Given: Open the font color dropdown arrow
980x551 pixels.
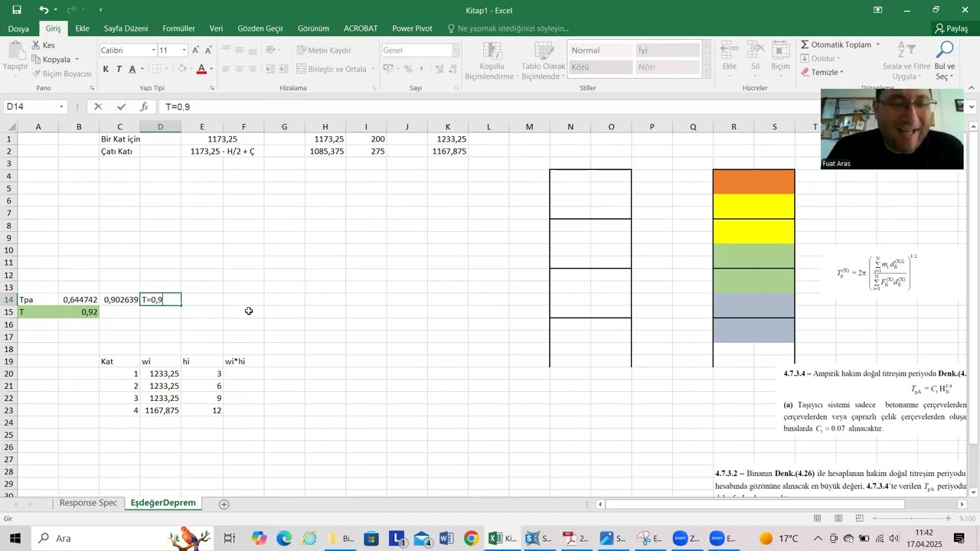Looking at the screenshot, I should pos(211,69).
